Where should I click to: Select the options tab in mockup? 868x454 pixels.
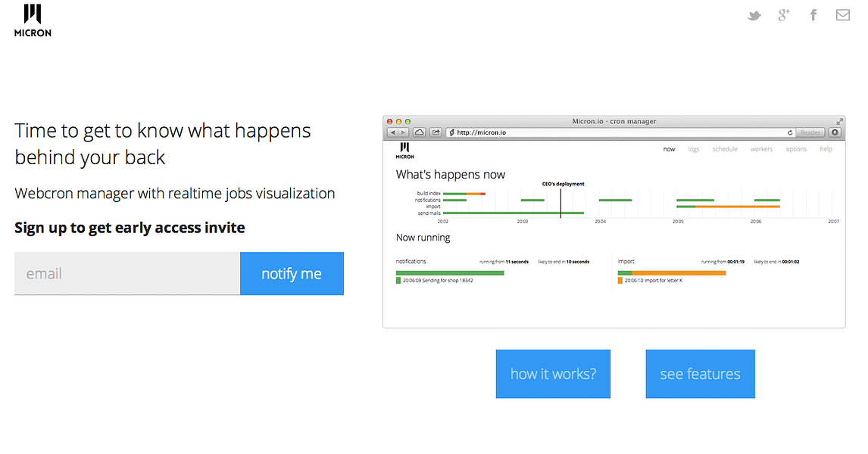coord(796,149)
